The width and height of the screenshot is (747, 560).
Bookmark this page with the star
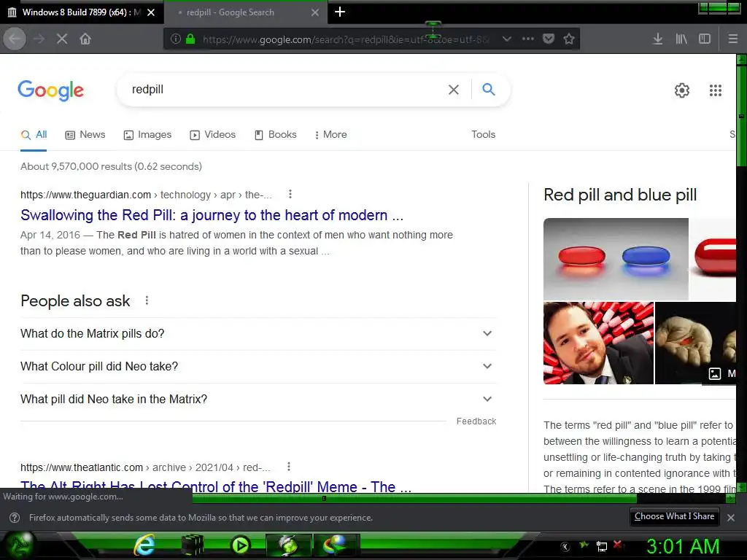click(569, 39)
